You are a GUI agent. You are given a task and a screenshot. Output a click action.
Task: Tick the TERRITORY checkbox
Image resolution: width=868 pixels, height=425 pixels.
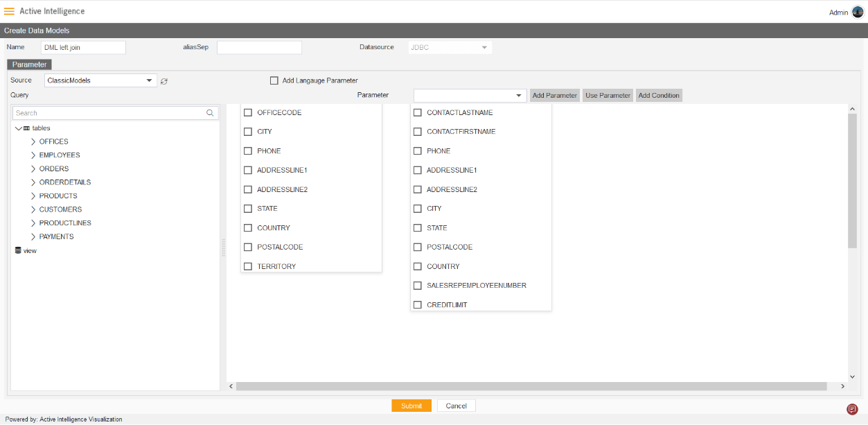(x=248, y=266)
